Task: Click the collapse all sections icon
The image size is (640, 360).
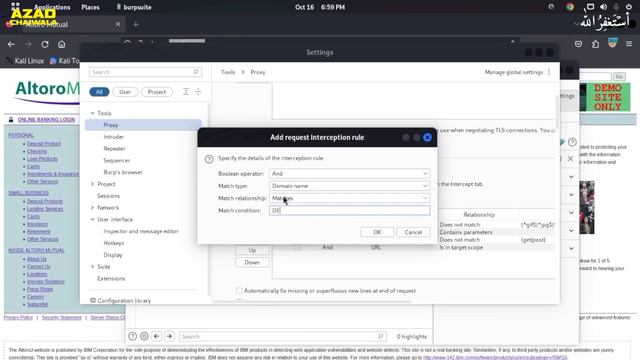Action: point(198,92)
